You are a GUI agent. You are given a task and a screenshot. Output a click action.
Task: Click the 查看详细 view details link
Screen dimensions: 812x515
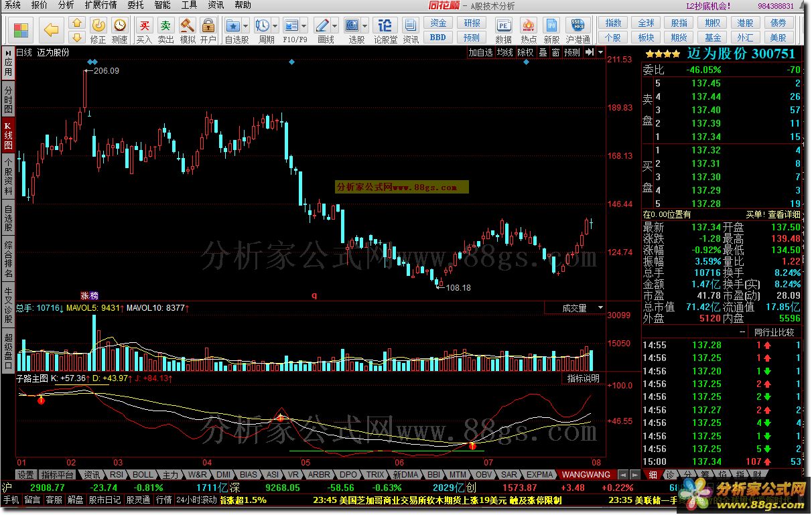(784, 214)
